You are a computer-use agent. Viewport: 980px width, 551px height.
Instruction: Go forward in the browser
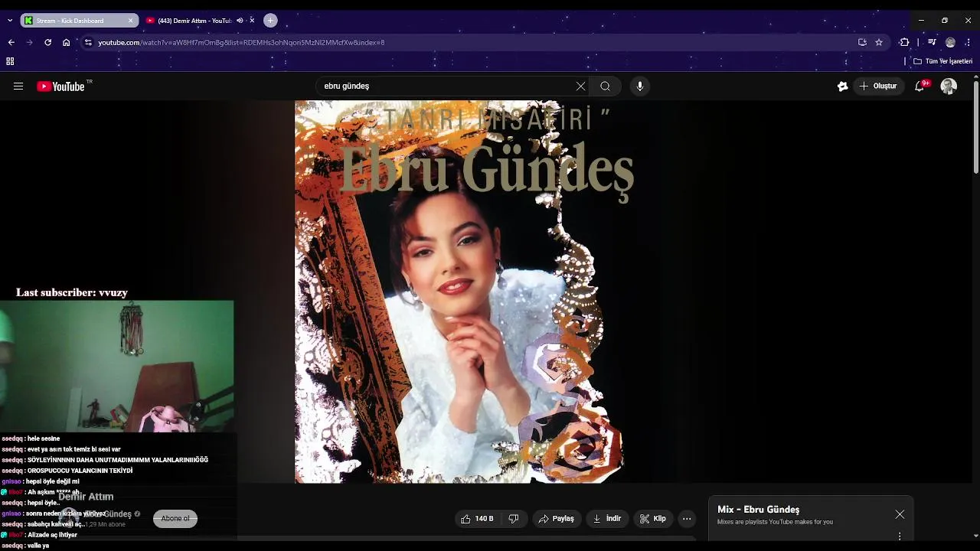click(30, 43)
